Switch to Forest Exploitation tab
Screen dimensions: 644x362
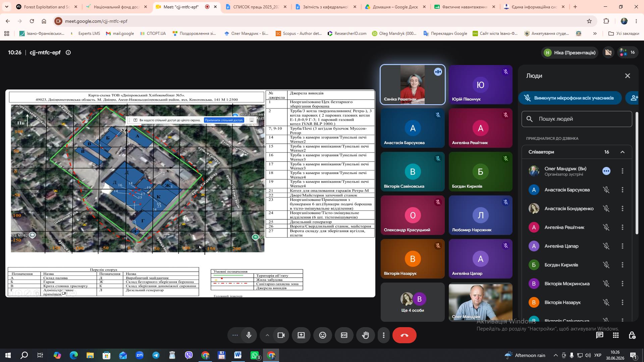point(47,7)
